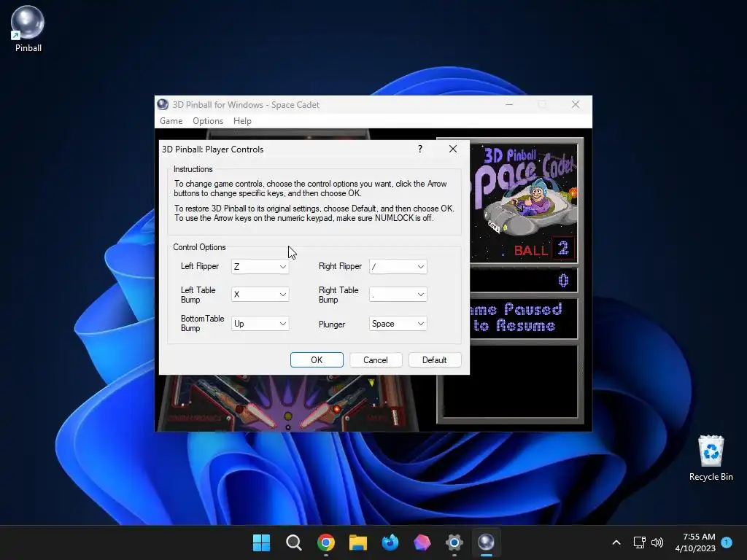Image resolution: width=747 pixels, height=560 pixels.
Task: Open the Game menu
Action: (171, 121)
